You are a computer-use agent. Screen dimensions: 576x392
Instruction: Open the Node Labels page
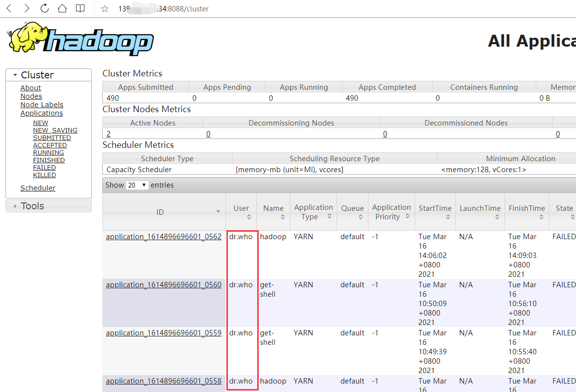[x=42, y=105]
